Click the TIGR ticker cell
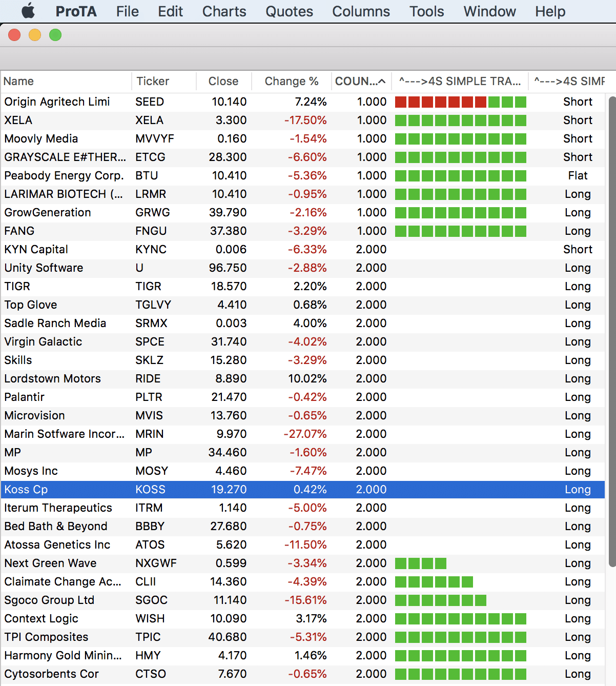The image size is (616, 686). [x=149, y=286]
